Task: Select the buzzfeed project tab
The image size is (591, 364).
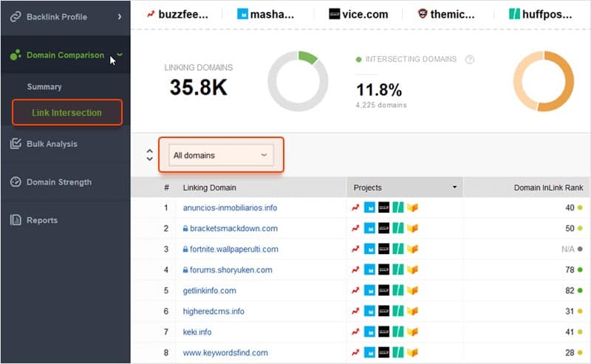Action: click(177, 14)
